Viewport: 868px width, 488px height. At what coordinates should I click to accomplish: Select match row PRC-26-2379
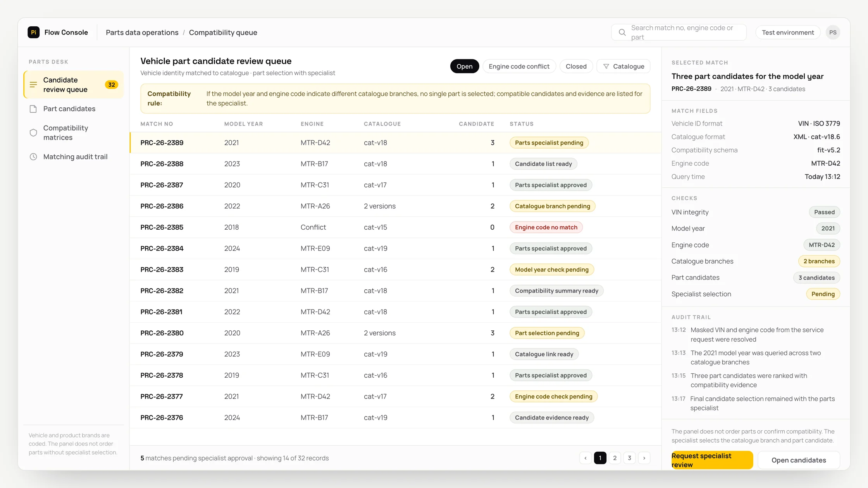(x=395, y=354)
